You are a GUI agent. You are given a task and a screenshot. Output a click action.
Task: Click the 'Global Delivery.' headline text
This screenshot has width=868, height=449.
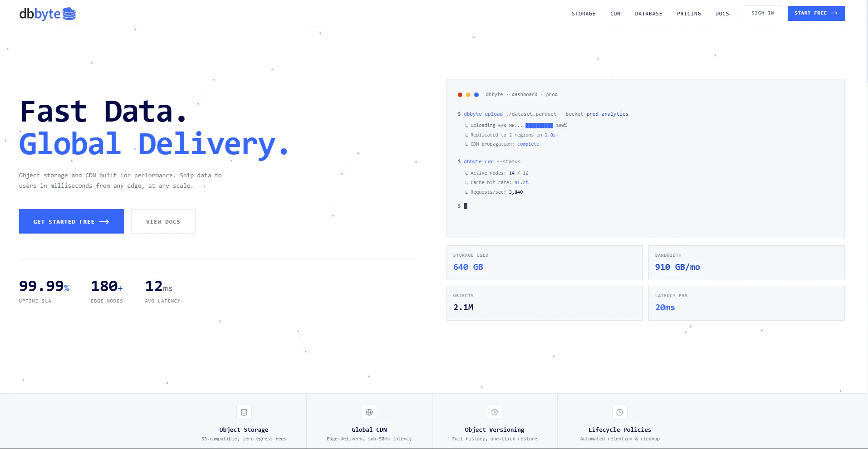pyautogui.click(x=154, y=144)
